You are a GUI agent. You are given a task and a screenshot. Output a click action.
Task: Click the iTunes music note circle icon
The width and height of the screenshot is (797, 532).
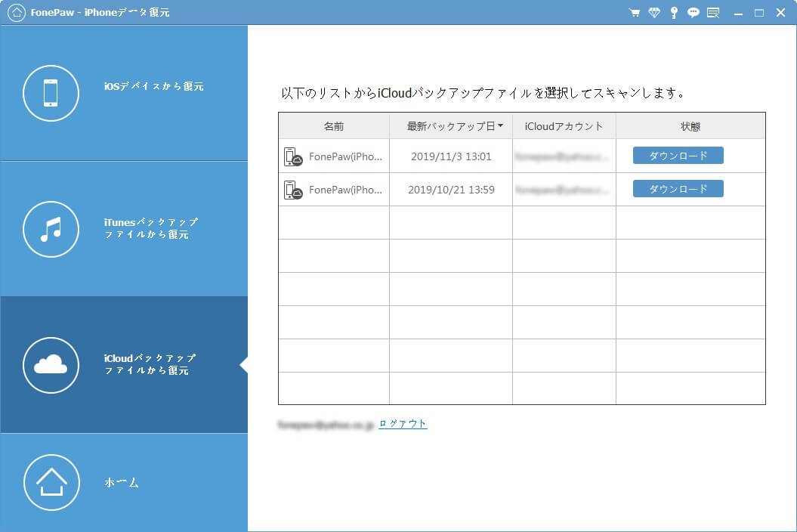[x=51, y=230]
